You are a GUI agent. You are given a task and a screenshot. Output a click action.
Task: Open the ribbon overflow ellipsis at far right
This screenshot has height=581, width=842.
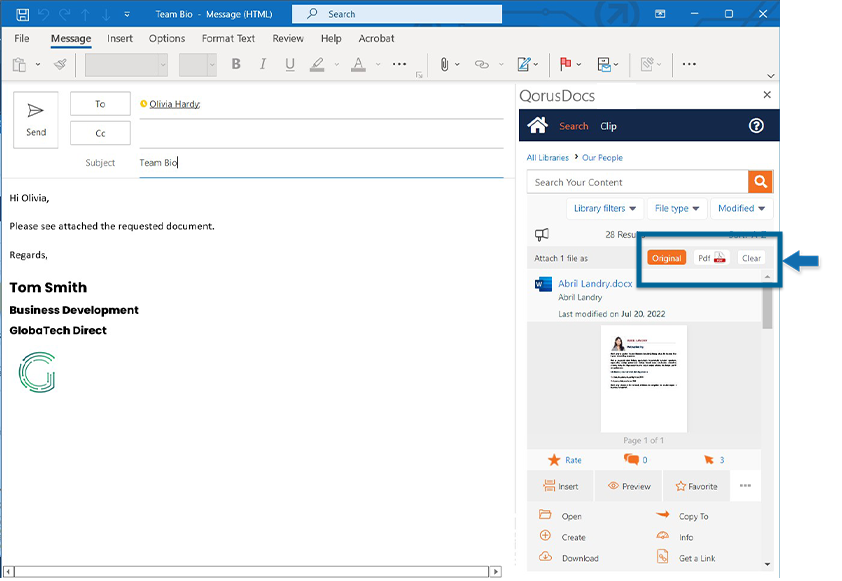pos(689,64)
